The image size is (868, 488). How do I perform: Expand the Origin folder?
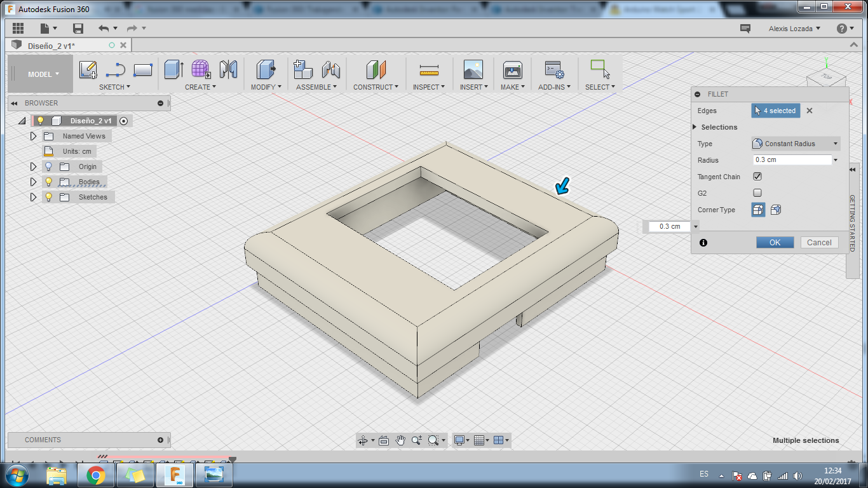click(x=34, y=166)
